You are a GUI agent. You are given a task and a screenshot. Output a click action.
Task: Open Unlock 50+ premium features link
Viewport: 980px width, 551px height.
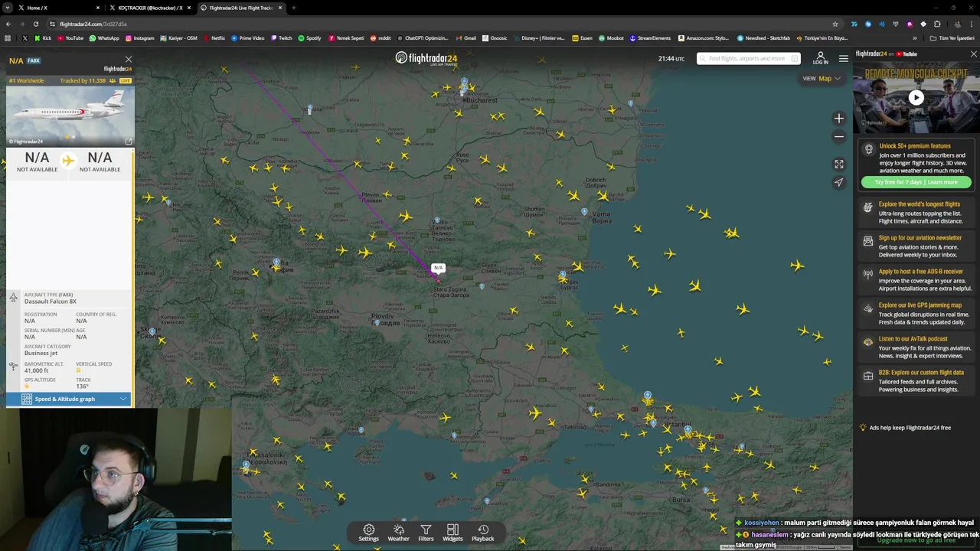914,145
